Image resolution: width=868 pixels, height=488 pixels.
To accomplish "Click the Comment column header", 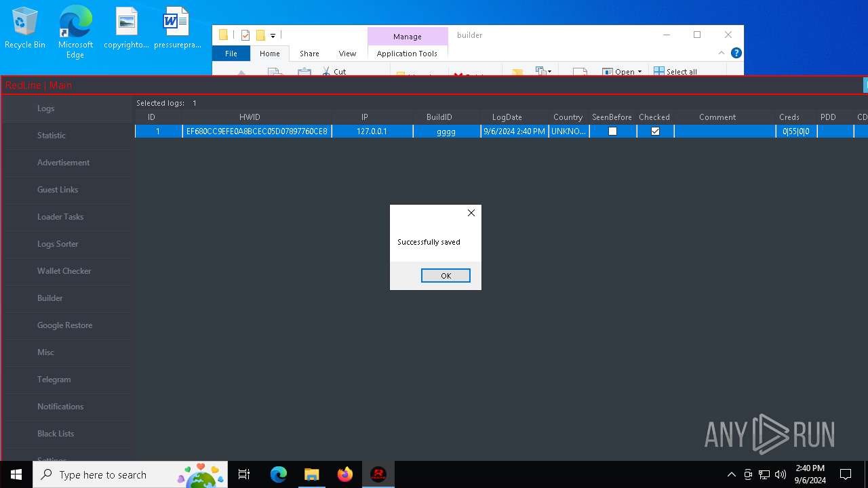I will tap(717, 117).
